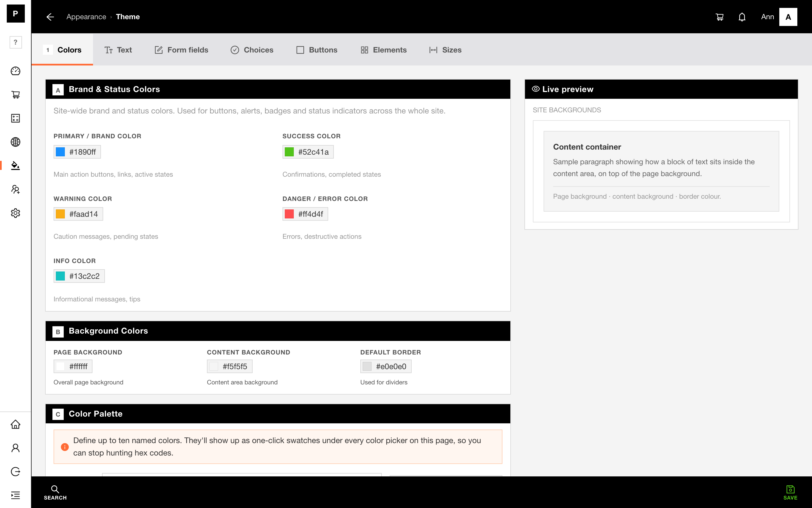The image size is (812, 508).
Task: Click the Background Colors section header
Action: pyautogui.click(x=278, y=331)
